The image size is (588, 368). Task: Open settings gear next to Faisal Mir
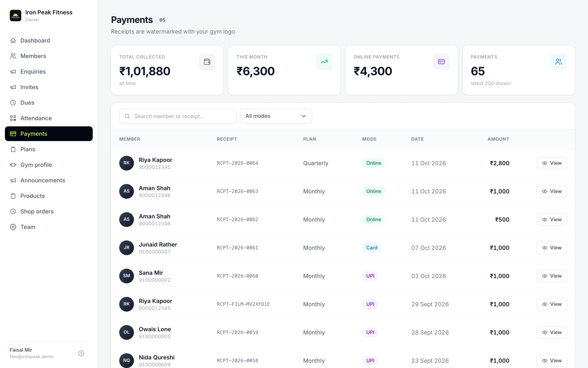tap(81, 353)
